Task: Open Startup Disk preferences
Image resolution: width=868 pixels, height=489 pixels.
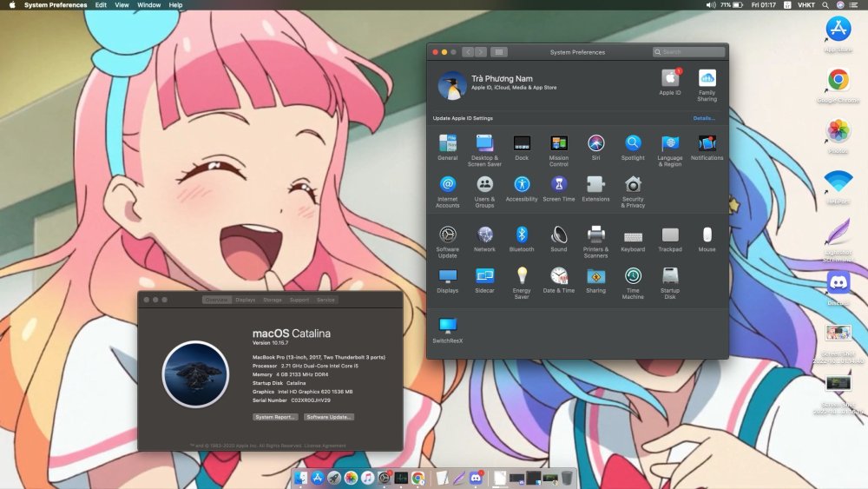Action: point(670,283)
